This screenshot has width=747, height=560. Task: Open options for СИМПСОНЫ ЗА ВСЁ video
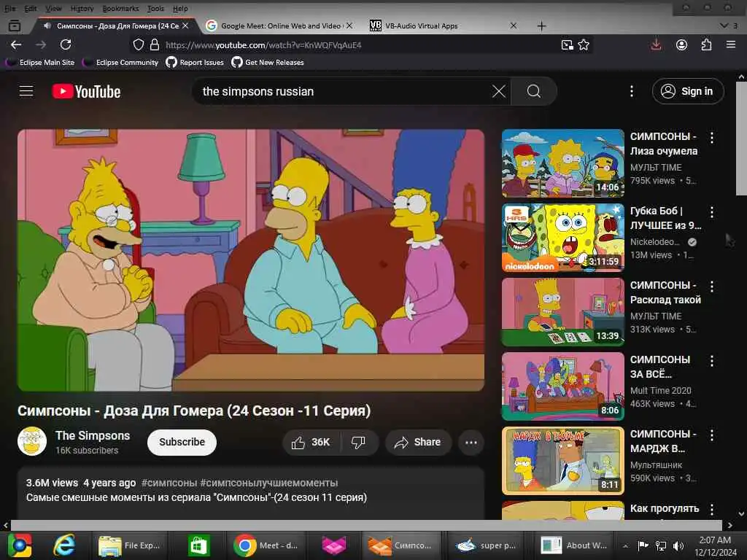click(x=712, y=361)
